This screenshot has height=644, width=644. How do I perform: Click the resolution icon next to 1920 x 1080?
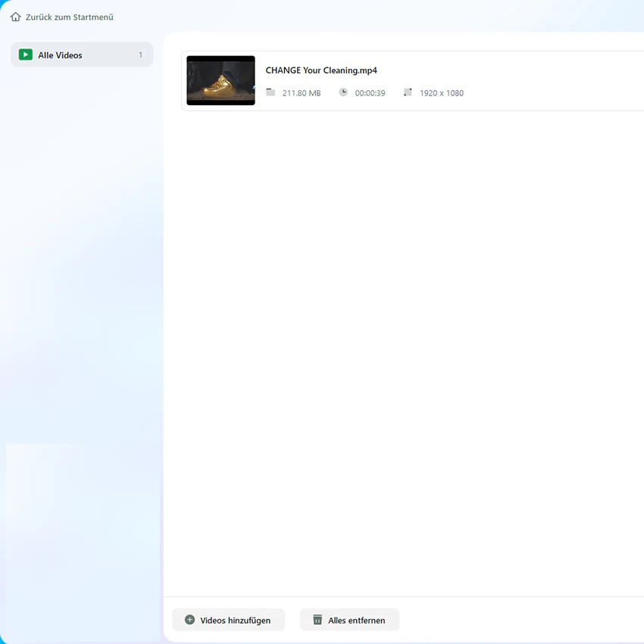(x=408, y=92)
